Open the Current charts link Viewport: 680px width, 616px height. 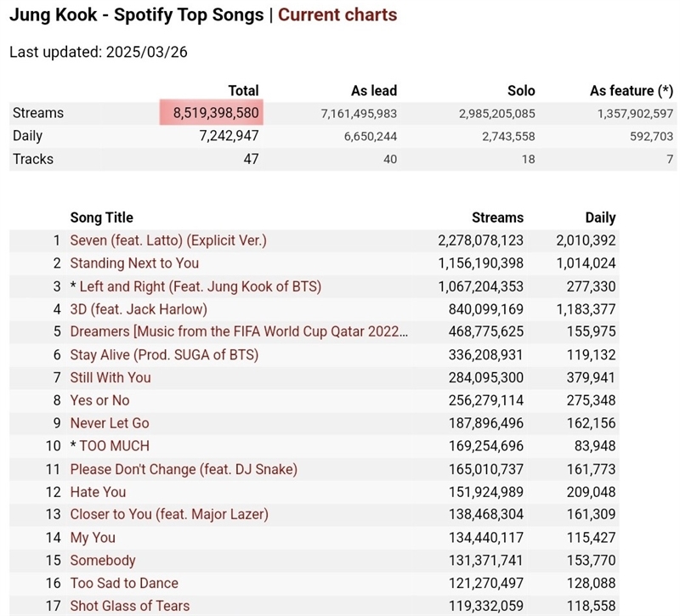pyautogui.click(x=337, y=14)
